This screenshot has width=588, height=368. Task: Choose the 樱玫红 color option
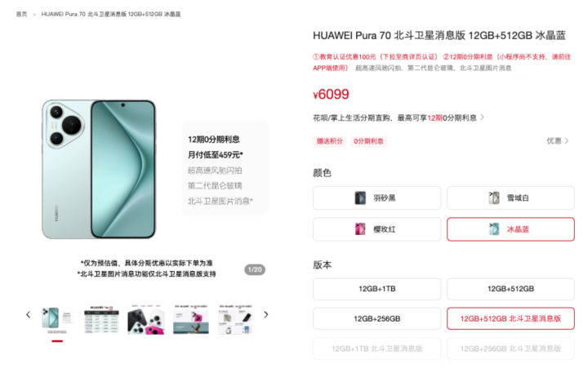(x=376, y=229)
